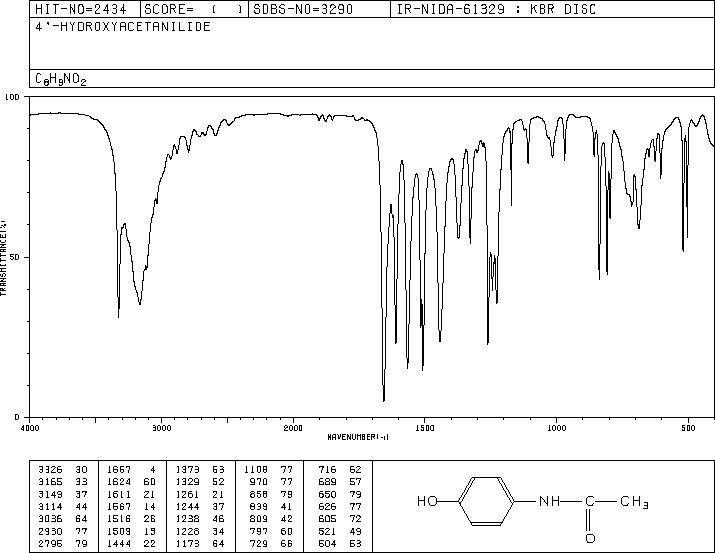The height and width of the screenshot is (553, 715).
Task: Click the 1000 wavenumber axis label
Action: [x=556, y=428]
